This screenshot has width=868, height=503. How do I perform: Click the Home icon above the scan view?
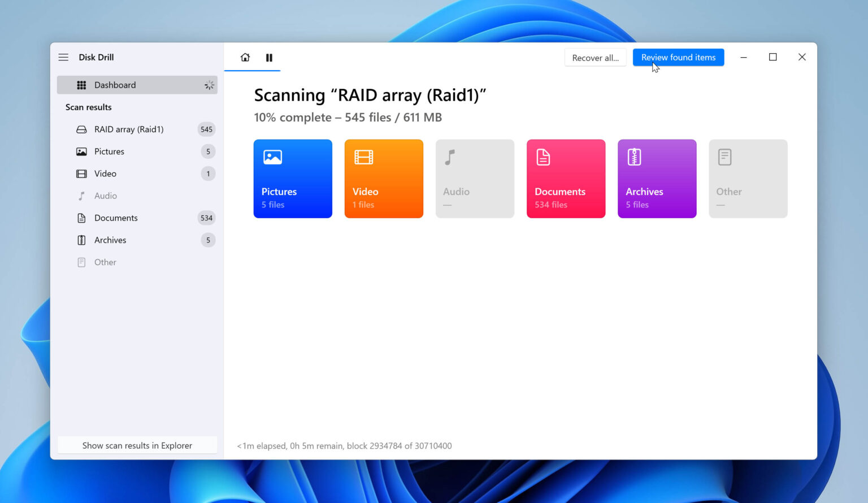tap(245, 57)
